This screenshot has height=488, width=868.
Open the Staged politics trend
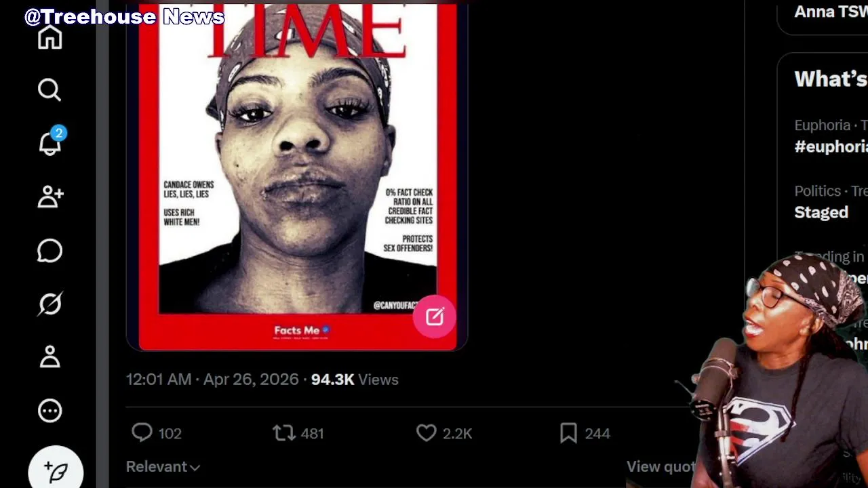[x=821, y=212]
